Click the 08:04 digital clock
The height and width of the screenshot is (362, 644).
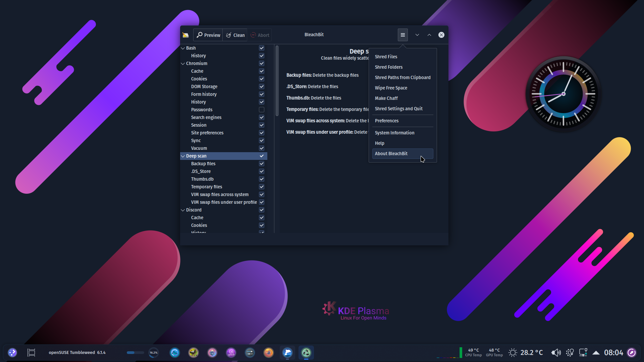click(613, 353)
